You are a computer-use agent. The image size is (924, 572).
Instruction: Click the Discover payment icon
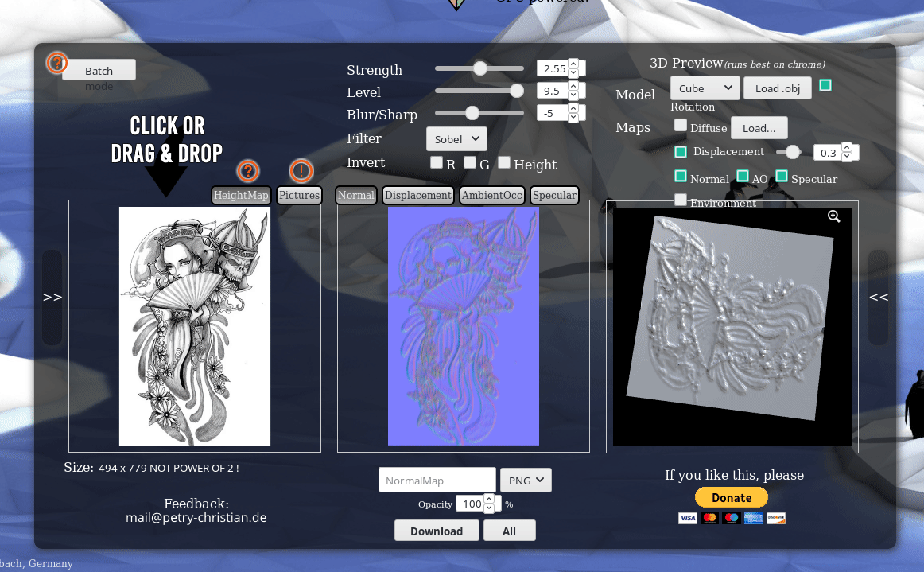coord(776,518)
